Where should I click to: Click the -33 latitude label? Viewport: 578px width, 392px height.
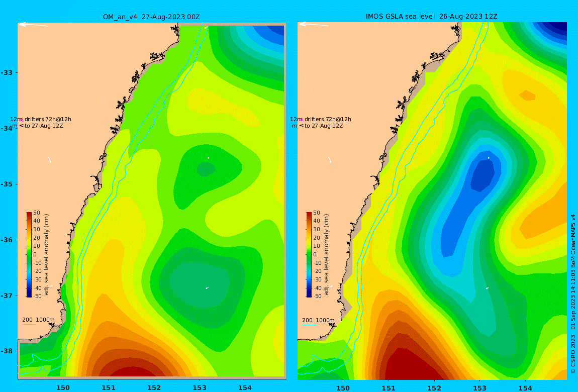tap(7, 72)
